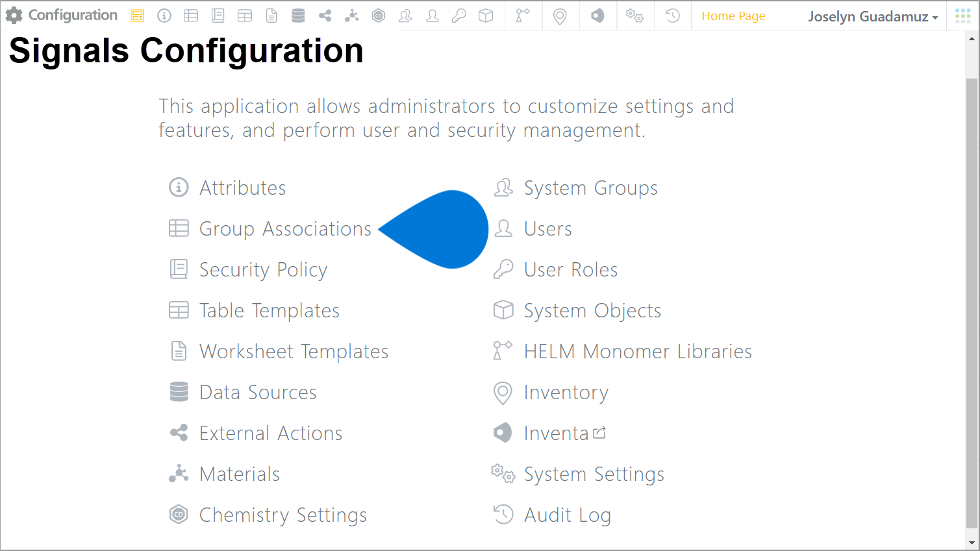This screenshot has height=551, width=980.
Task: Open Users via toolbar single-person icon
Action: tap(433, 16)
